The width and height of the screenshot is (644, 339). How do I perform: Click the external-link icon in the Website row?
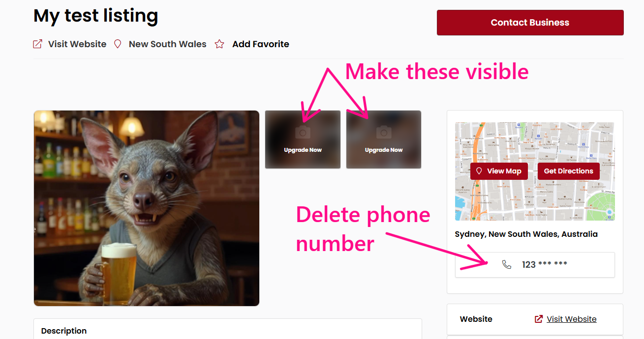click(539, 319)
